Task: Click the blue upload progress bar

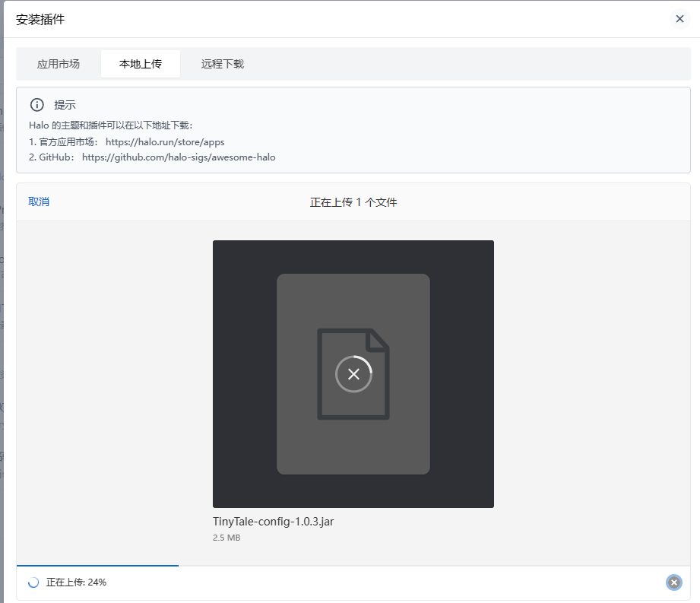Action: pos(98,566)
